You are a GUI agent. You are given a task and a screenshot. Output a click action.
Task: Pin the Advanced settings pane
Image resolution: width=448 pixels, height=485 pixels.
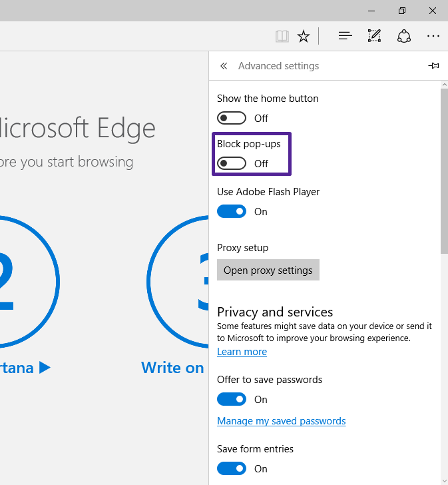click(433, 65)
